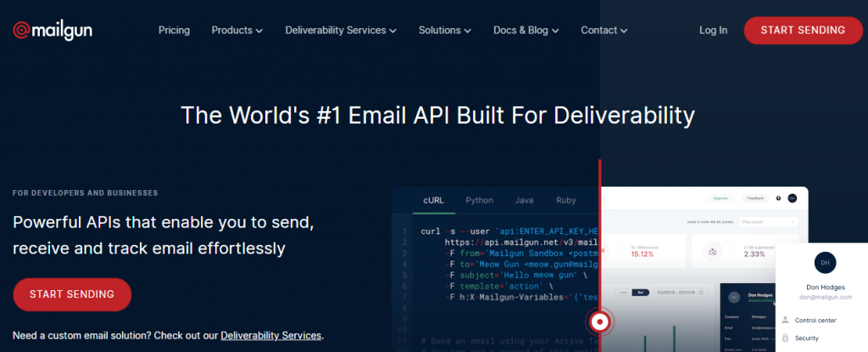Click the Mailgun logo

point(53,31)
